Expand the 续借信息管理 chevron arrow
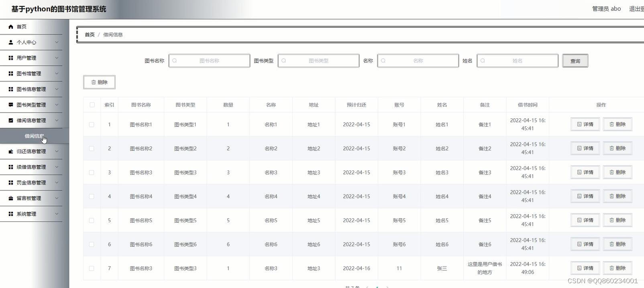644x288 pixels. [57, 167]
